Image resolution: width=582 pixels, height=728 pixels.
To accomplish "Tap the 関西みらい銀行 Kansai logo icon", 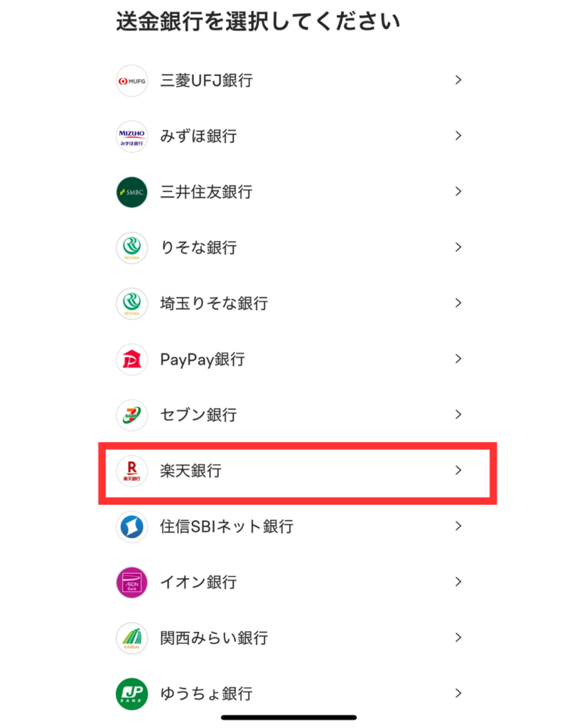I will coord(131,638).
